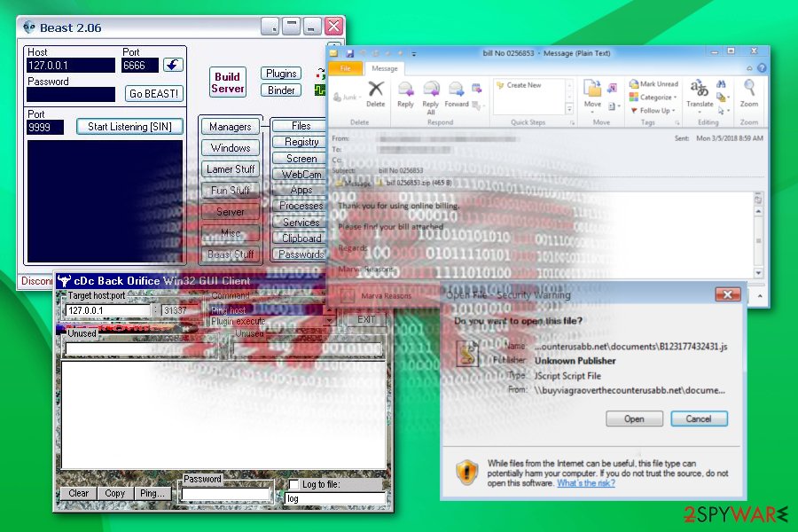Click the listening Port 9999 field

coord(45,127)
